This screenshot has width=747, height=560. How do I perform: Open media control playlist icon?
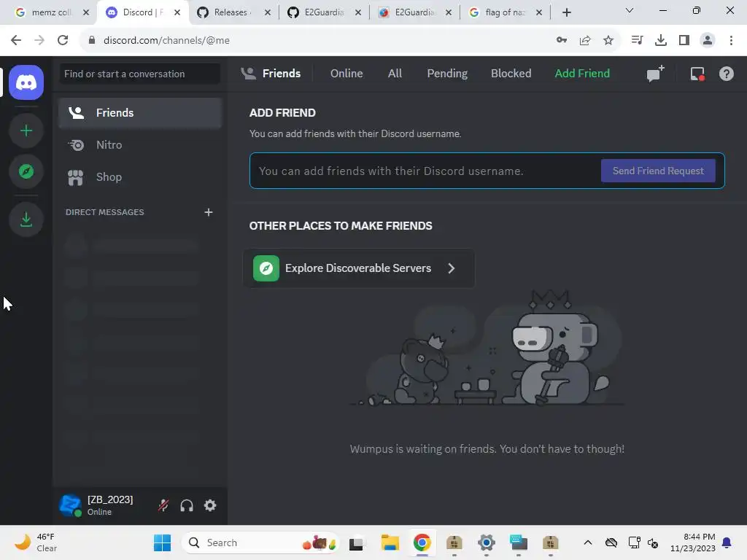pos(637,41)
